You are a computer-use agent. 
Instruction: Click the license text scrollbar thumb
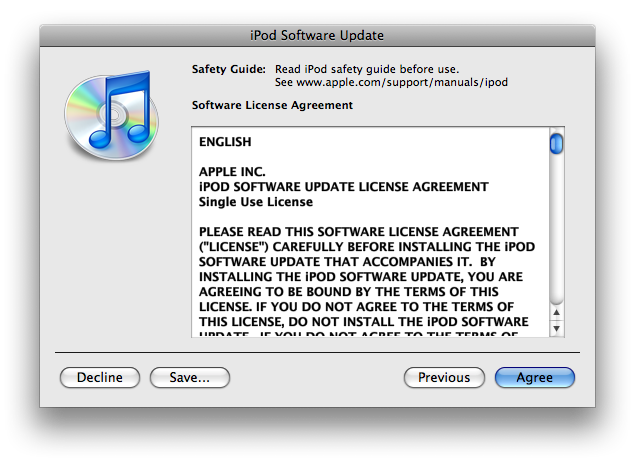556,143
